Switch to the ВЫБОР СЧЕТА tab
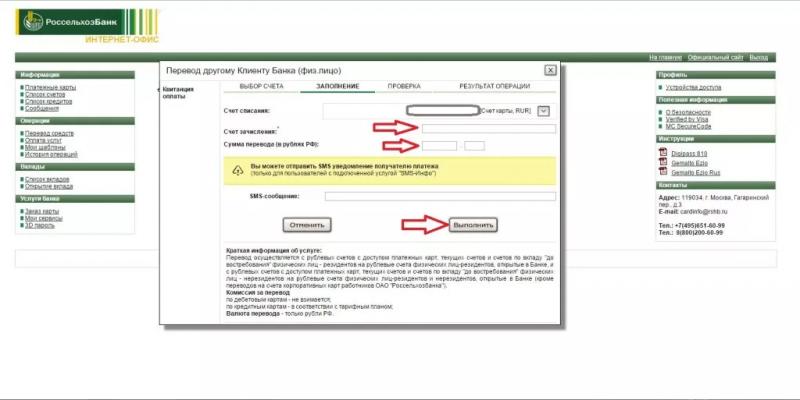 click(260, 87)
